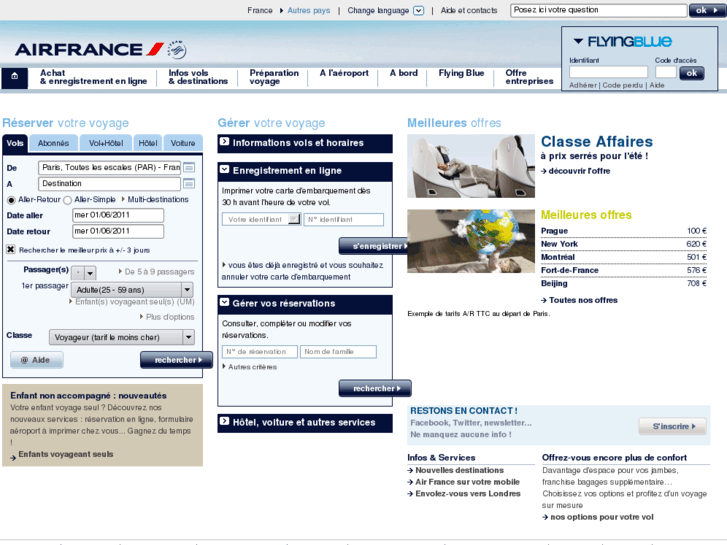Image resolution: width=727 pixels, height=545 pixels.
Task: Click the SkyTeam alliance logo
Action: 177,50
